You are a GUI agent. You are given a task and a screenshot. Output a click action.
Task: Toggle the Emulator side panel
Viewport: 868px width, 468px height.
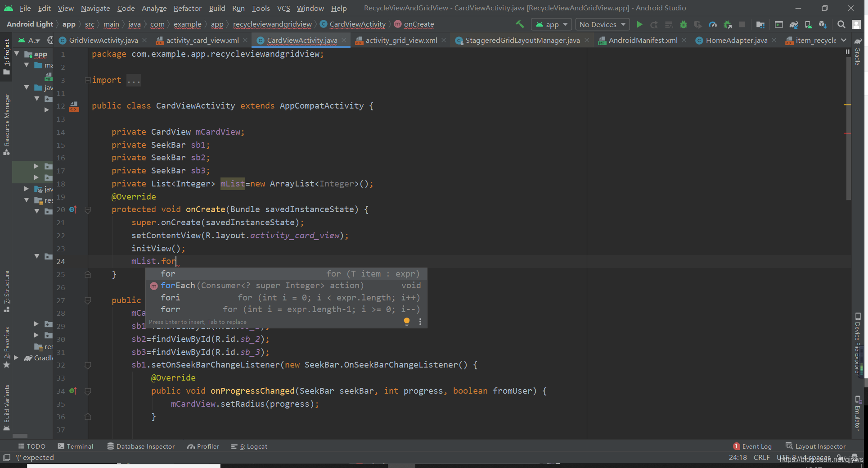858,413
